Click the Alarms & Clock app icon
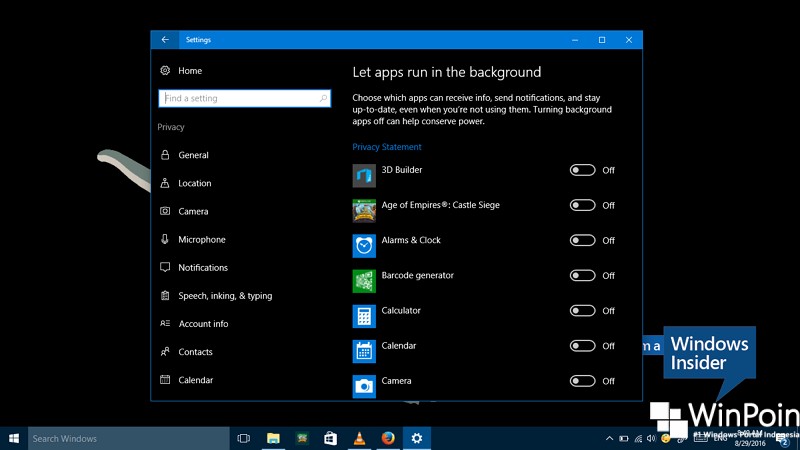This screenshot has width=800, height=450. coord(364,246)
